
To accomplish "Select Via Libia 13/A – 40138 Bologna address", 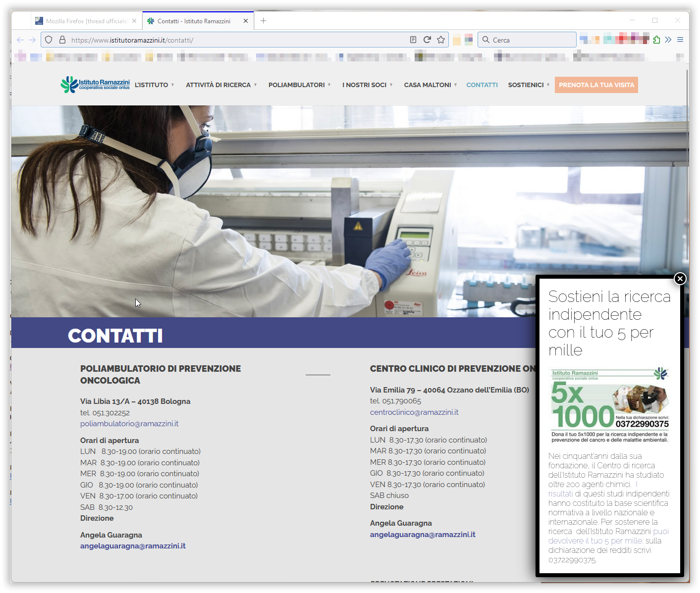I will pyautogui.click(x=135, y=401).
